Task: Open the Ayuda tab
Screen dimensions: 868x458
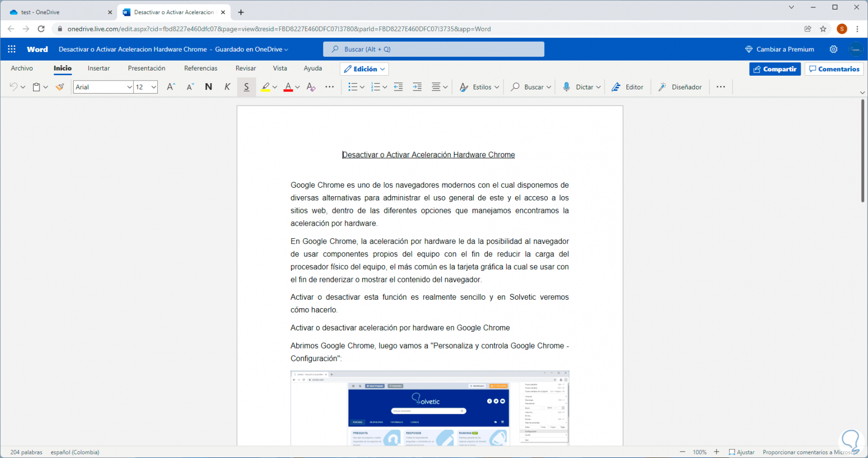Action: tap(313, 68)
